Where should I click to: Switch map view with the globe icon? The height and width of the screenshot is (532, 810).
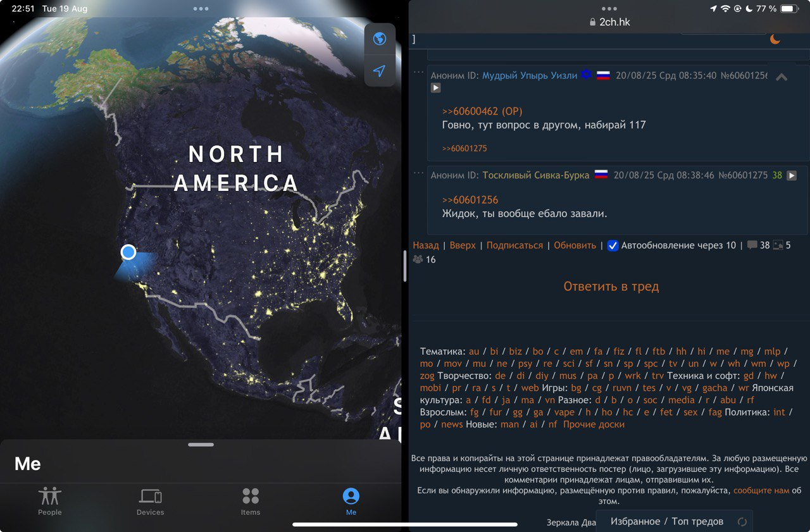point(380,39)
